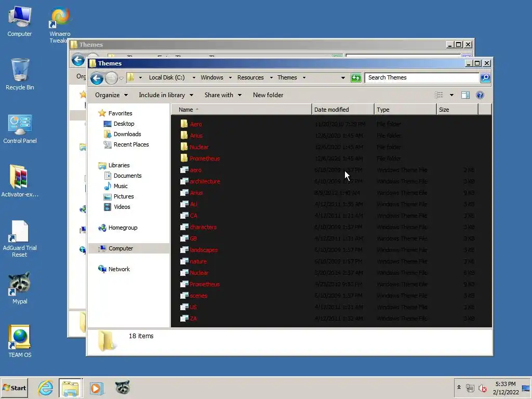Open Documents library
This screenshot has height=399, width=532.
pos(123,176)
